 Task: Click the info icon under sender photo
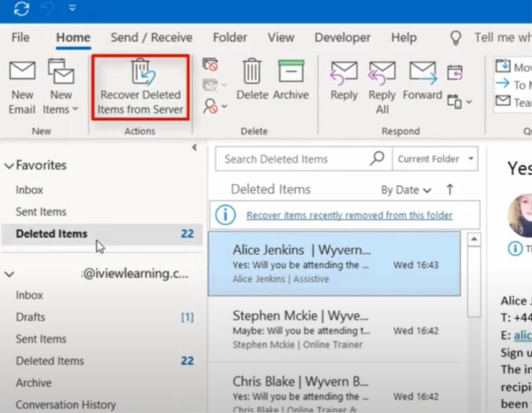[x=515, y=249]
